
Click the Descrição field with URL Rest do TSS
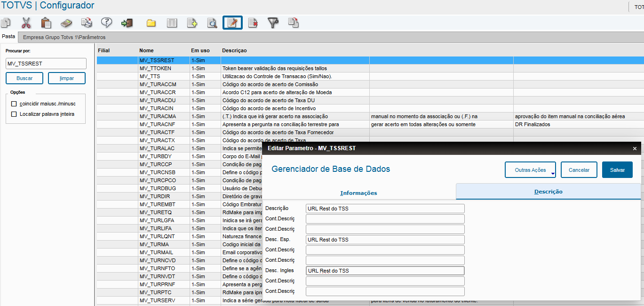click(385, 209)
